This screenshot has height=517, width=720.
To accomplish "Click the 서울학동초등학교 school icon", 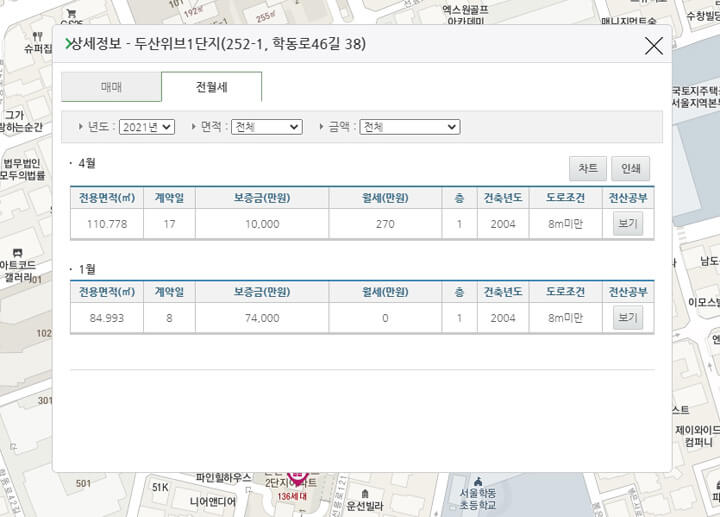I will click(x=478, y=481).
